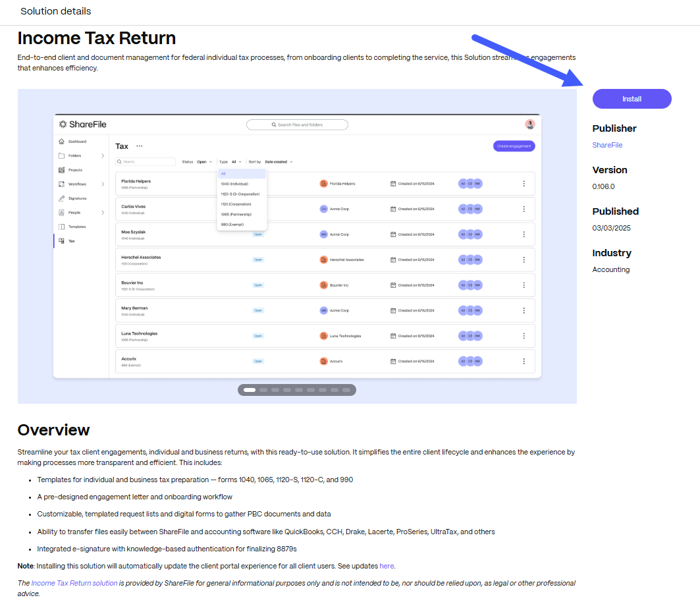The width and height of the screenshot is (700, 608).
Task: Click the Tax icon in sidebar
Action: (62, 241)
